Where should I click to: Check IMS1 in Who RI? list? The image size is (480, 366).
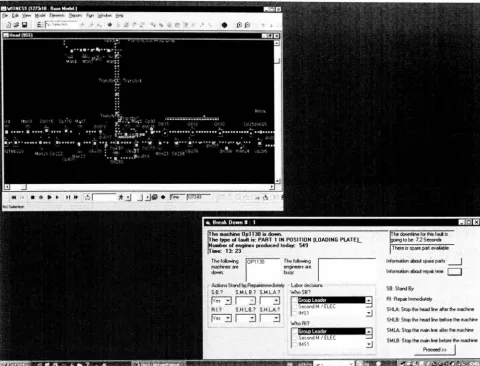pyautogui.click(x=295, y=344)
